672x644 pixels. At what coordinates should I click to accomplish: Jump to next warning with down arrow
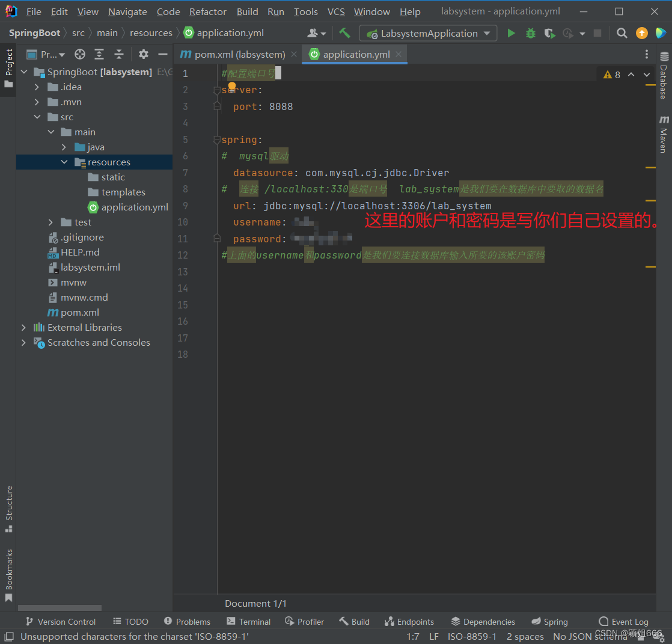pos(646,75)
